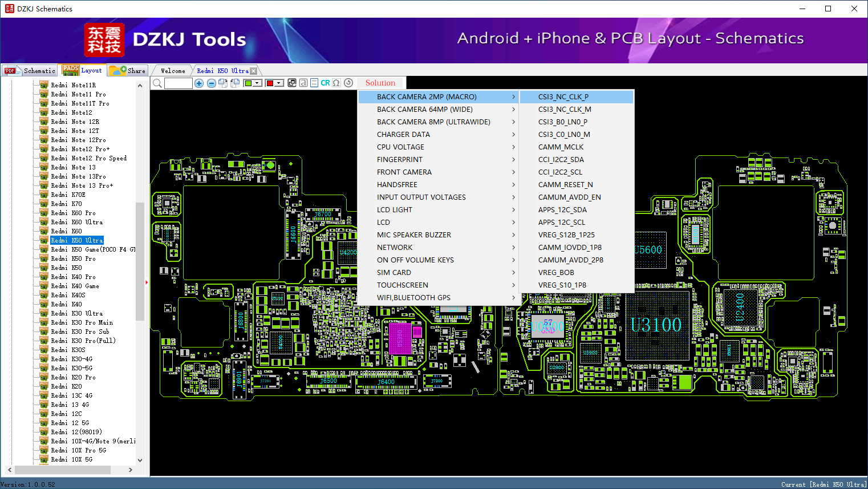Click the red color swatch
The width and height of the screenshot is (868, 489).
pyautogui.click(x=270, y=83)
